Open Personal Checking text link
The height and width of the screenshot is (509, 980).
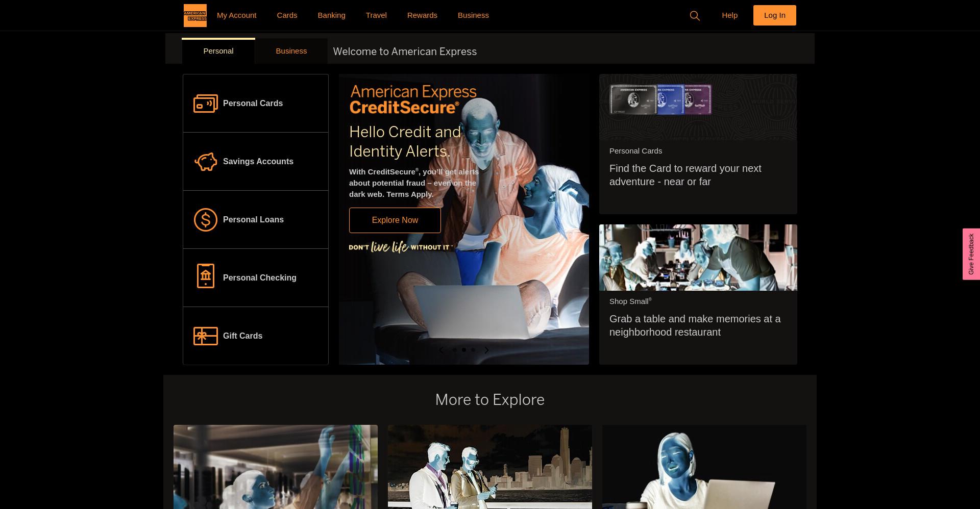click(259, 278)
